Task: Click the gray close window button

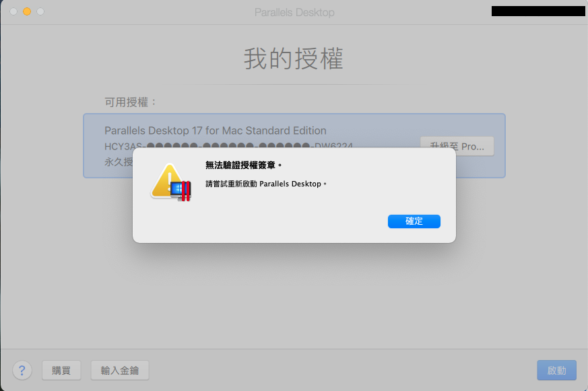Action: (13, 11)
